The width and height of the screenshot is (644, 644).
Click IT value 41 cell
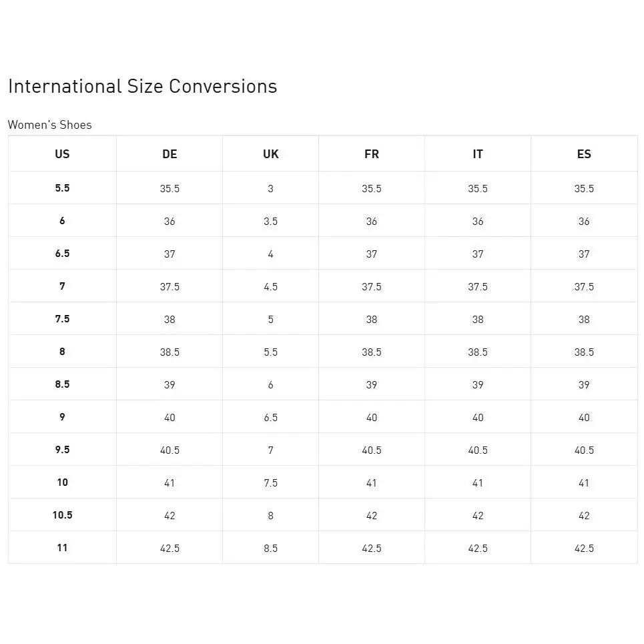[x=478, y=482]
